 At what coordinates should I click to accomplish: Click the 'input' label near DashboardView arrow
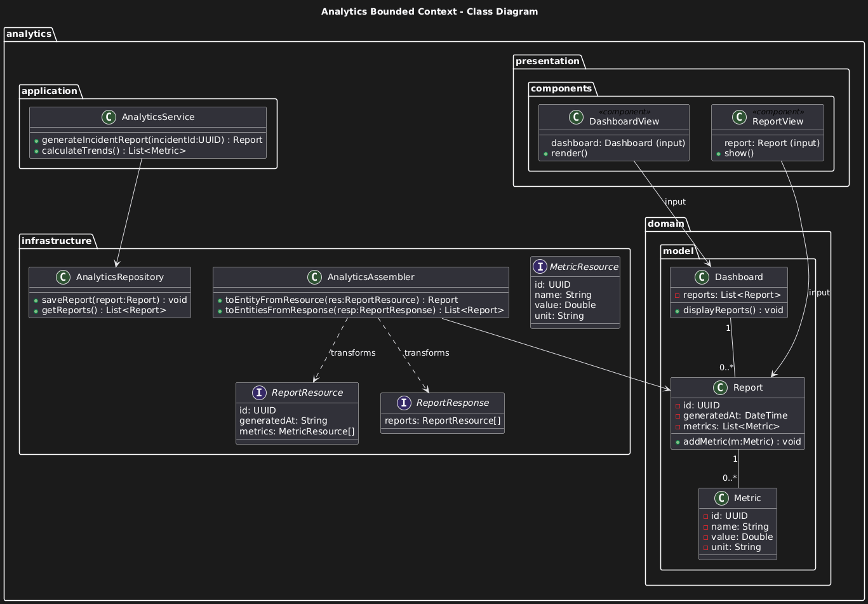click(674, 202)
